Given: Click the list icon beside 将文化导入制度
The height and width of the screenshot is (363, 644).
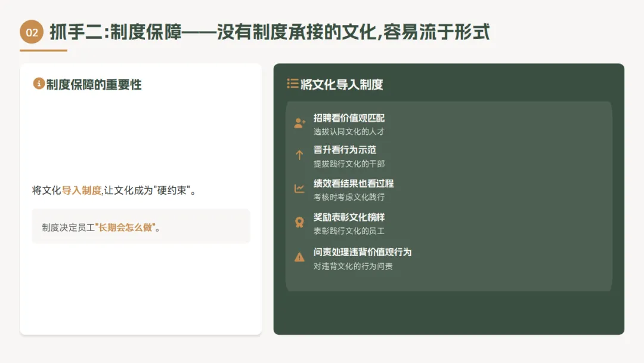Looking at the screenshot, I should tap(293, 84).
